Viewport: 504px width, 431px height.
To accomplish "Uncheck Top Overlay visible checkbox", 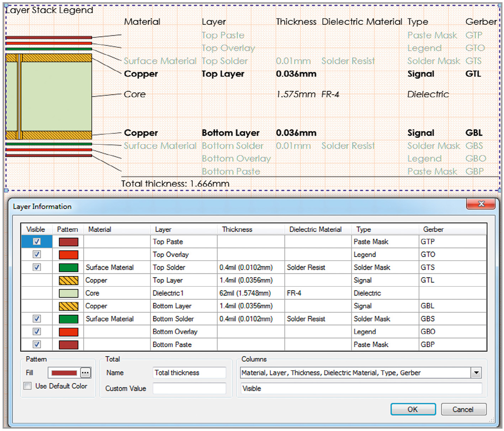I will (37, 254).
